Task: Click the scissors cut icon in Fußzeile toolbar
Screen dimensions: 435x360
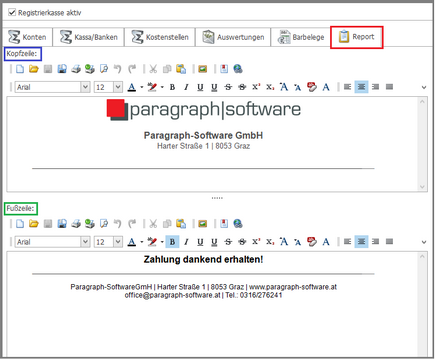Action: click(153, 224)
